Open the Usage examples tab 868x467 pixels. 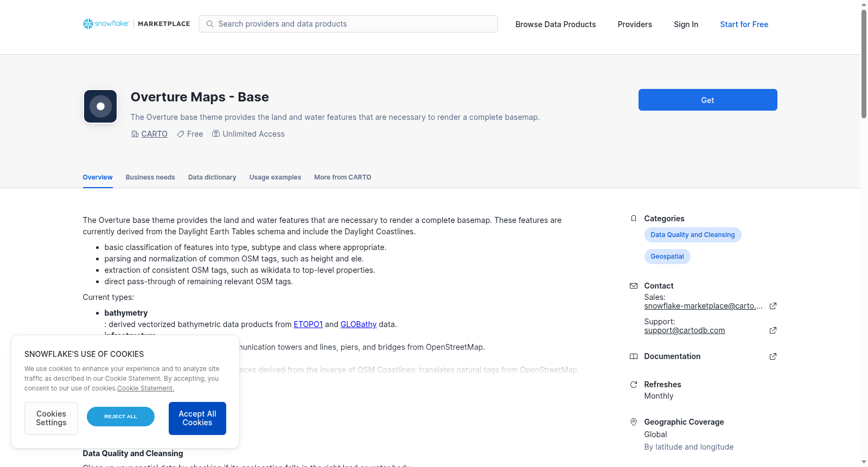coord(275,177)
